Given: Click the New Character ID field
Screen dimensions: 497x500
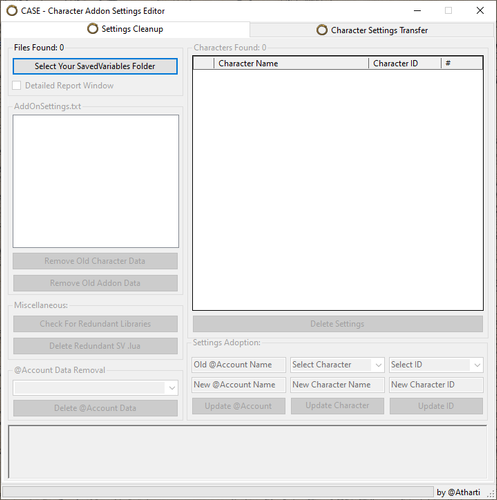Looking at the screenshot, I should [x=436, y=385].
